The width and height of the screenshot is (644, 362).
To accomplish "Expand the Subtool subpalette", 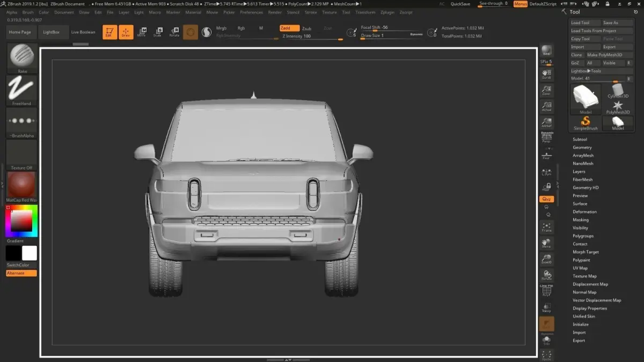I will click(580, 139).
